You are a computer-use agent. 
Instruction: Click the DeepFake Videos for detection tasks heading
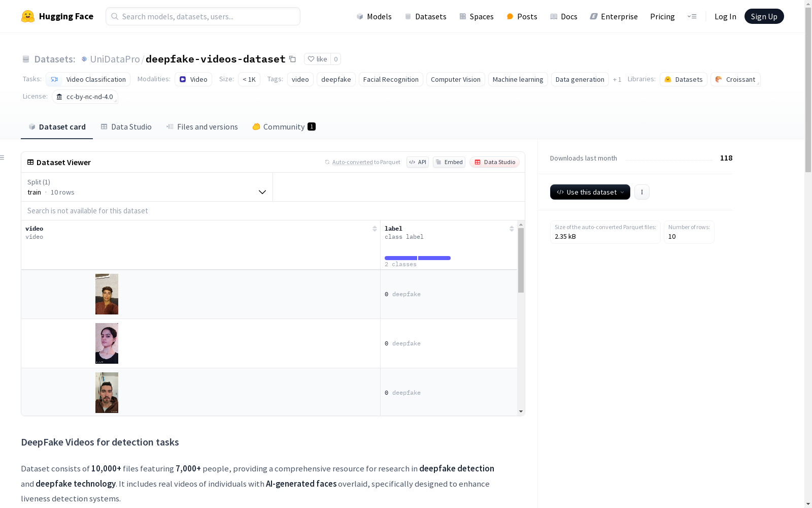100,442
